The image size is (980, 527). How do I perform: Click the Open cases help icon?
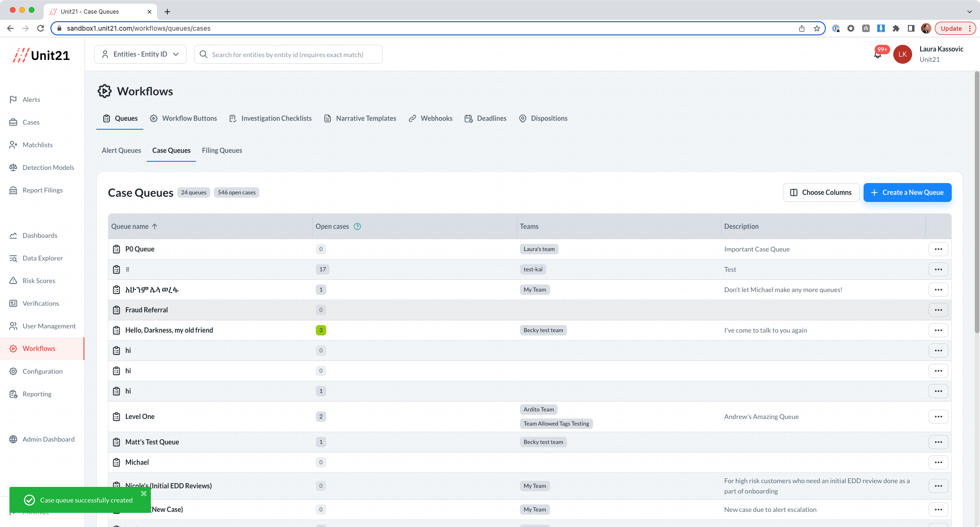[x=357, y=226]
